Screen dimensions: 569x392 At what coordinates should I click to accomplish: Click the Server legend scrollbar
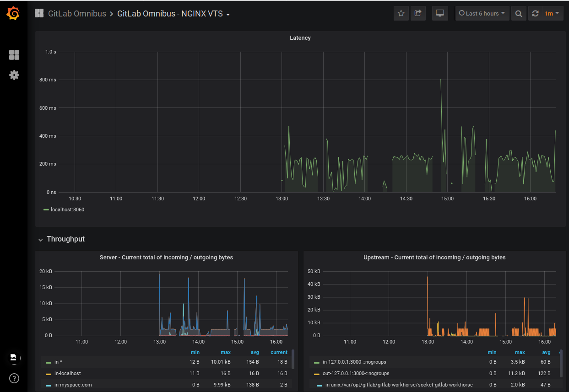pos(293,360)
